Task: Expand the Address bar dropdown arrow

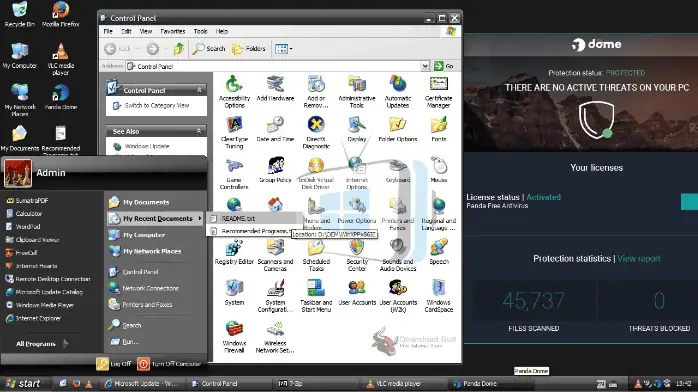Action: click(425, 66)
